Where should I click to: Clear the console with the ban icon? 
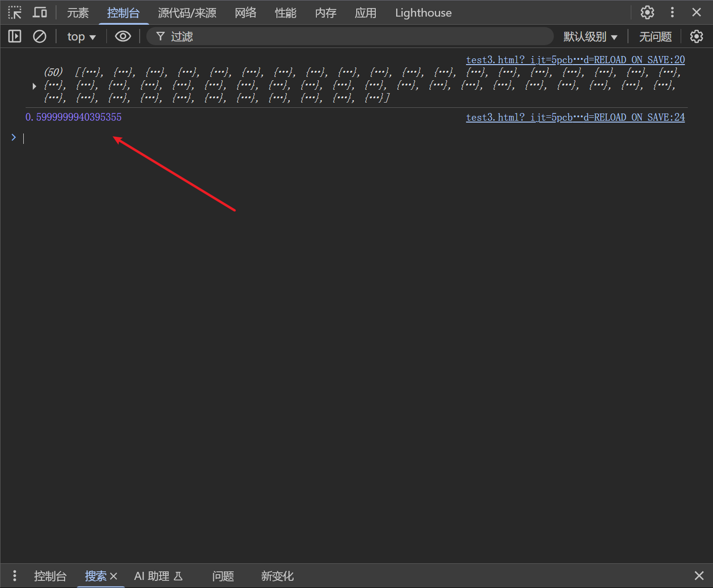(x=39, y=37)
